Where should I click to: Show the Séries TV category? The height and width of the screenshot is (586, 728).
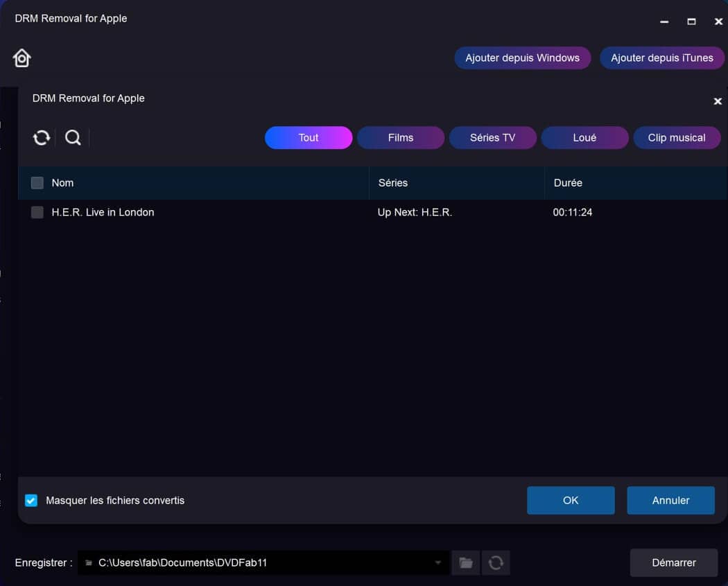point(492,137)
